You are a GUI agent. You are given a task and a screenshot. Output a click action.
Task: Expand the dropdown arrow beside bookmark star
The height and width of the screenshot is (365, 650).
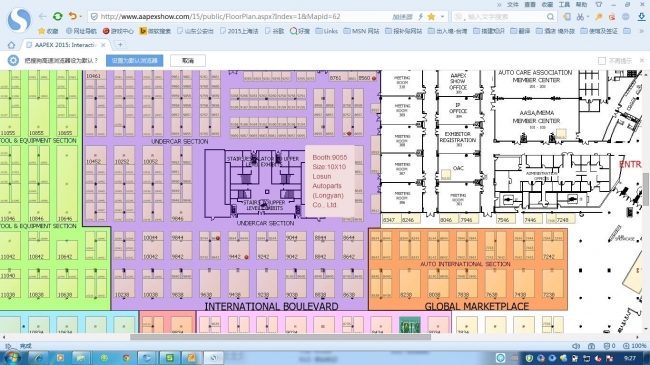[x=442, y=17]
